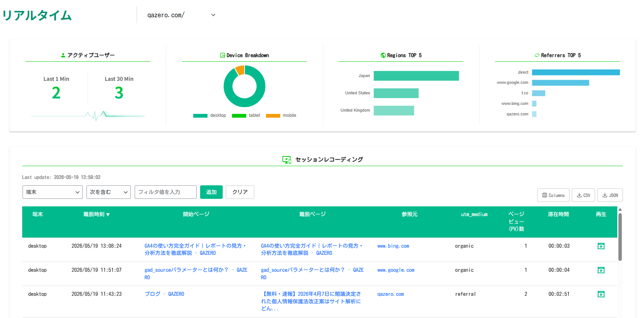The height and width of the screenshot is (318, 644).
Task: Open the 次を含む condition dropdown
Action: click(109, 192)
